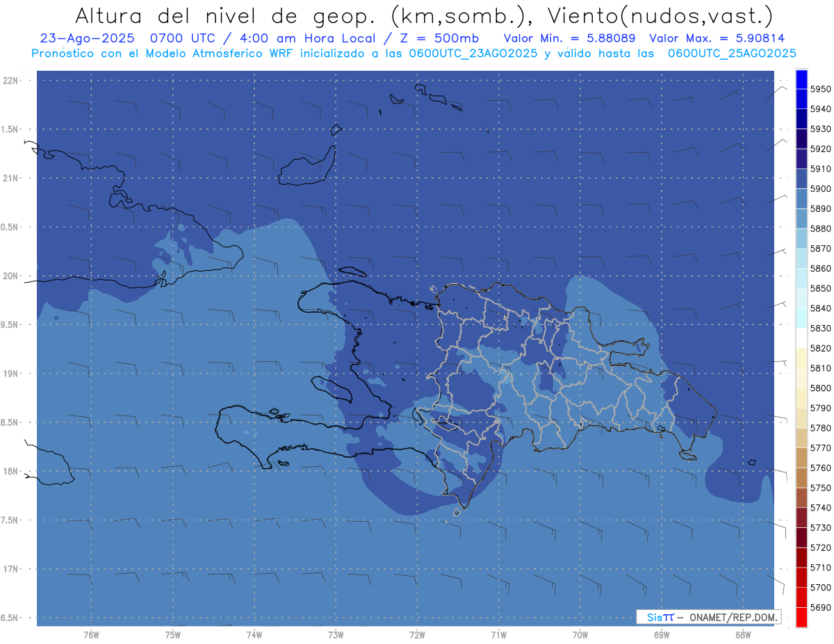Image resolution: width=834 pixels, height=644 pixels.
Task: Click the '73W' longitude label
Action: (x=336, y=635)
